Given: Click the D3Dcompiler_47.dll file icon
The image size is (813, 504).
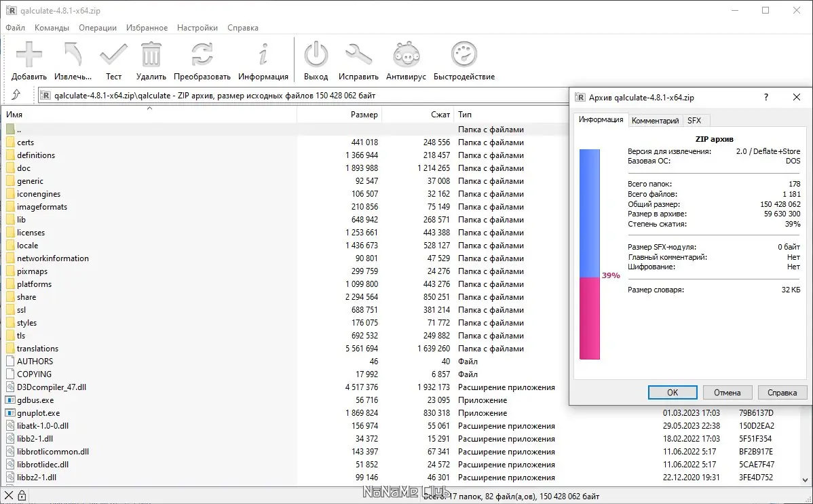Looking at the screenshot, I should 10,387.
